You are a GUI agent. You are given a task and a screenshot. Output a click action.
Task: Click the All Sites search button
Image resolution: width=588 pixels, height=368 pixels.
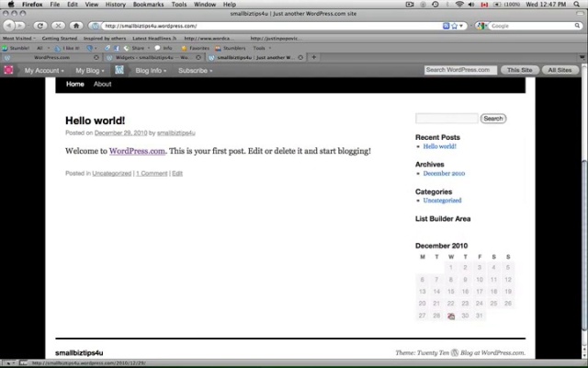coord(560,70)
